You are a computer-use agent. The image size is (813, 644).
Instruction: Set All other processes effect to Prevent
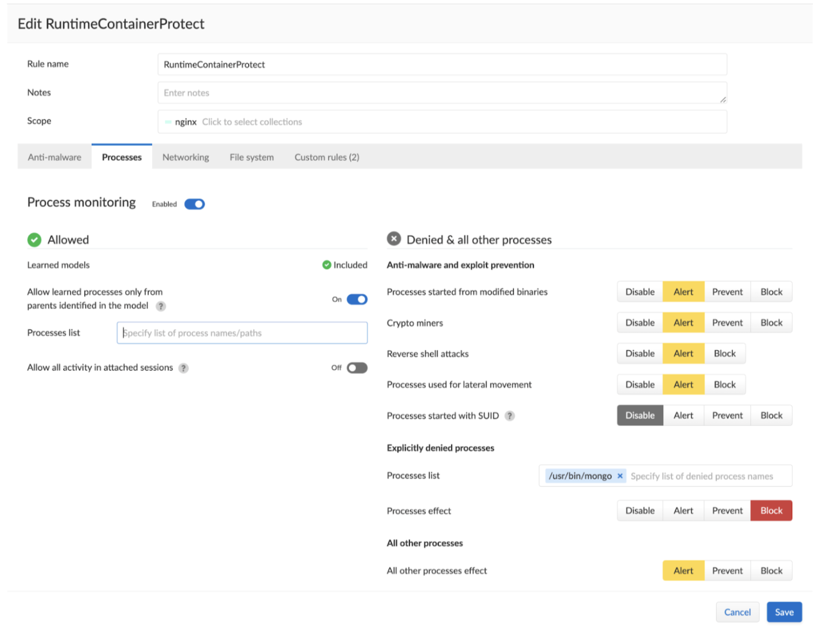727,571
